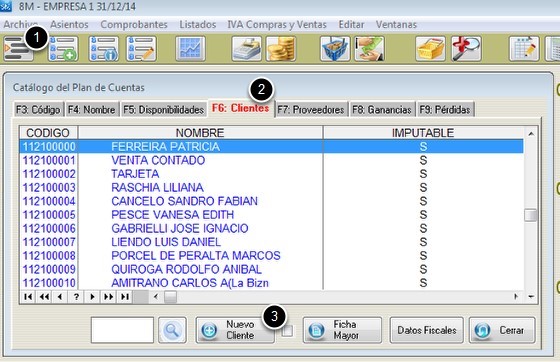Click the magnifier search button
The image size is (560, 362).
[x=172, y=330]
